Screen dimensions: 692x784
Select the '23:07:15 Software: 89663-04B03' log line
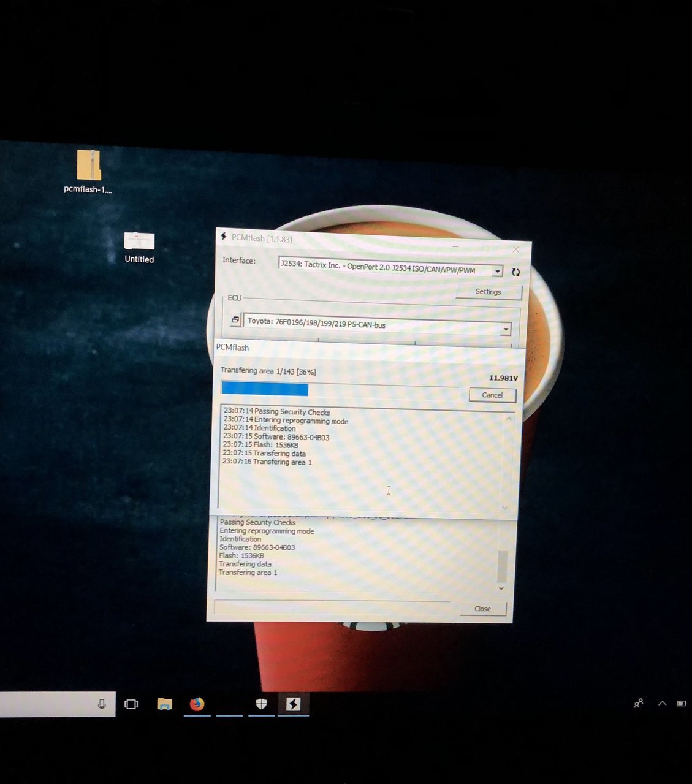pos(276,437)
